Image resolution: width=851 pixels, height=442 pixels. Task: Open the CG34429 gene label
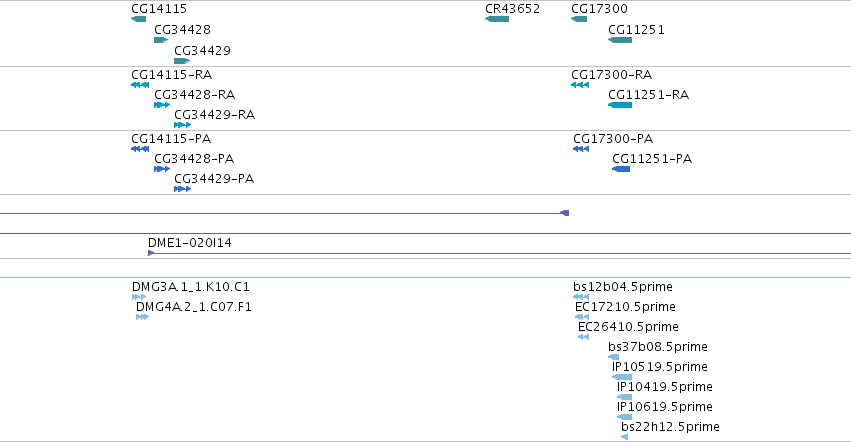tap(202, 50)
